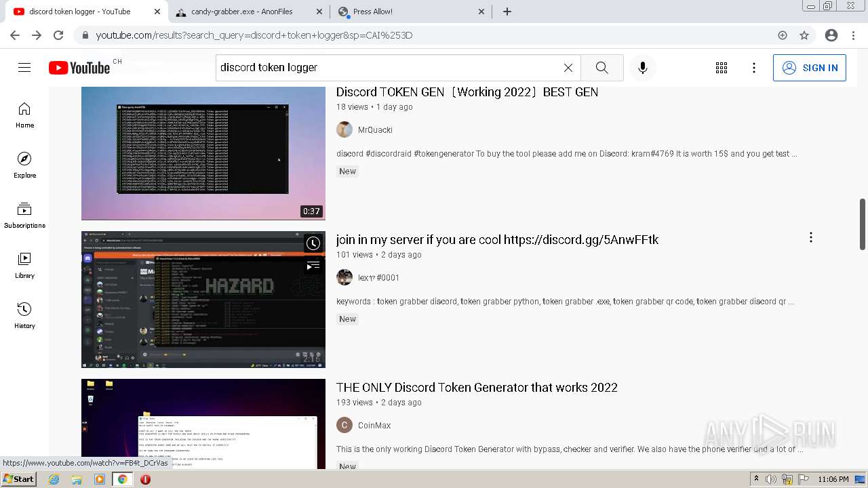868x488 pixels.
Task: Open more options for join in my server video
Action: click(x=811, y=237)
